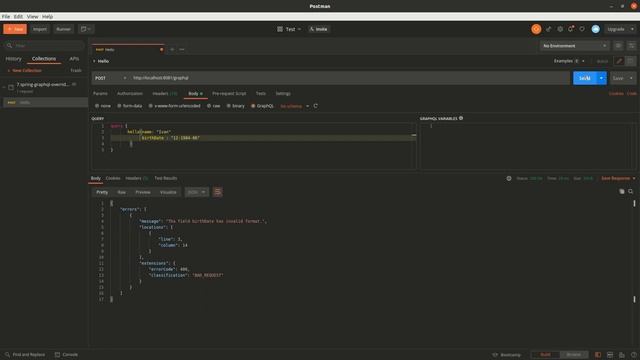Click the globe network icon near Status
The width and height of the screenshot is (640, 360).
509,178
